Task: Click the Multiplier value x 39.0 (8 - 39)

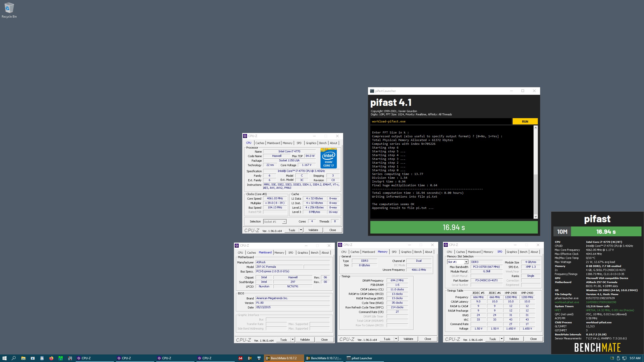Action: tap(275, 203)
